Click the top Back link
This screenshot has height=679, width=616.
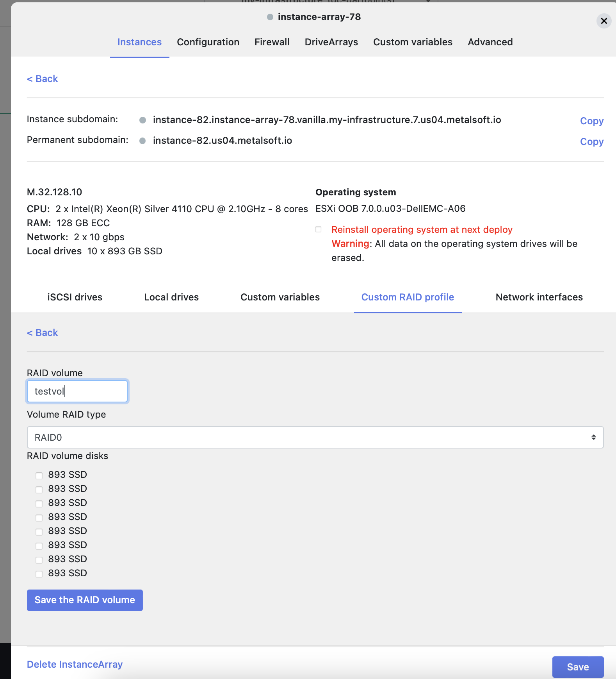pyautogui.click(x=42, y=79)
